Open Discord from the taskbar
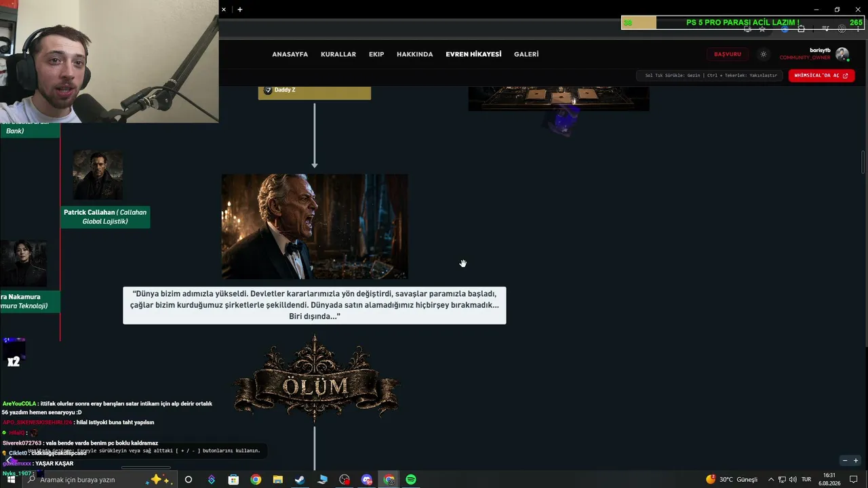This screenshot has height=488, width=868. [367, 479]
